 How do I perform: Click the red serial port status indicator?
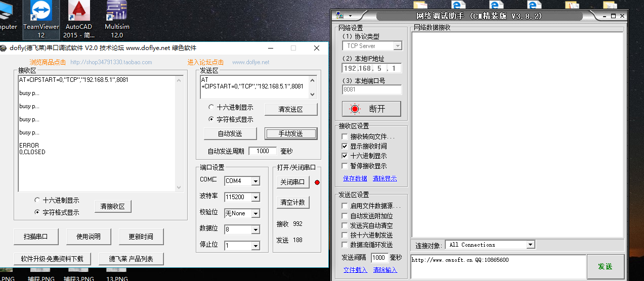coord(317,182)
